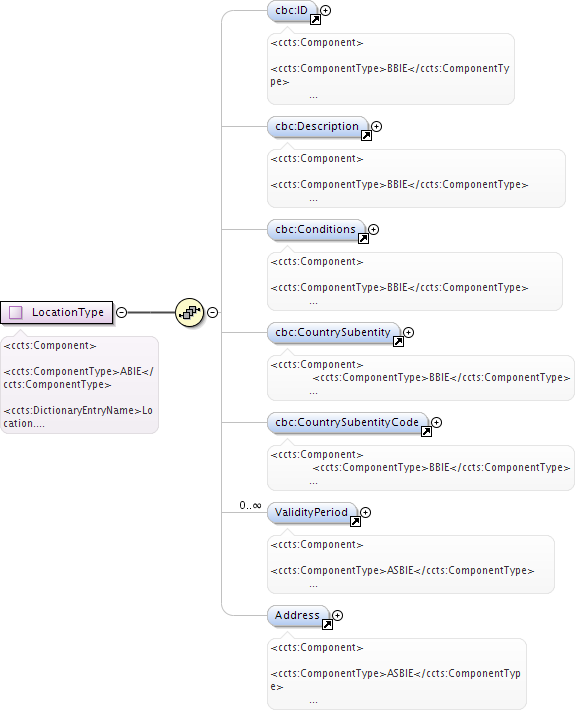
Task: Open the annotation box under cbc:Description
Action: pyautogui.click(x=416, y=178)
